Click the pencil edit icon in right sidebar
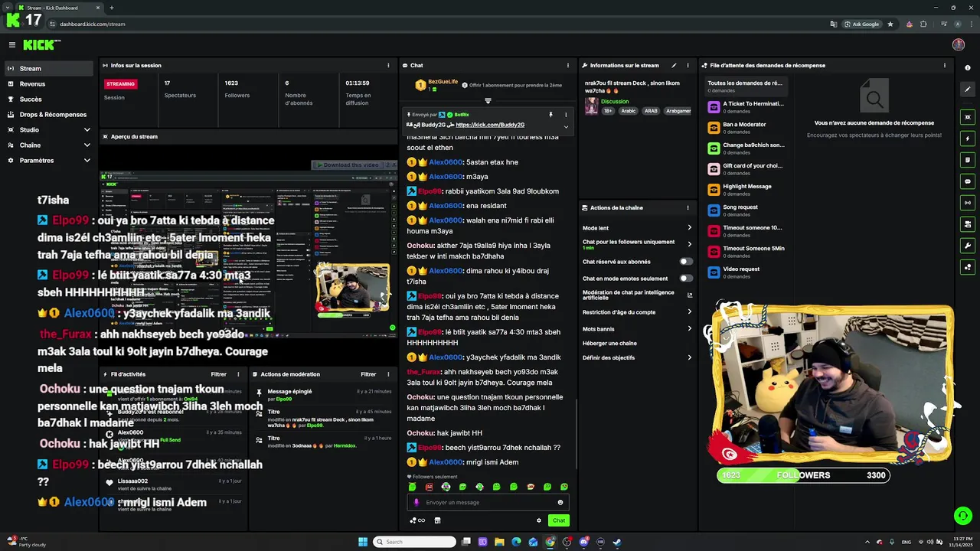 click(968, 90)
